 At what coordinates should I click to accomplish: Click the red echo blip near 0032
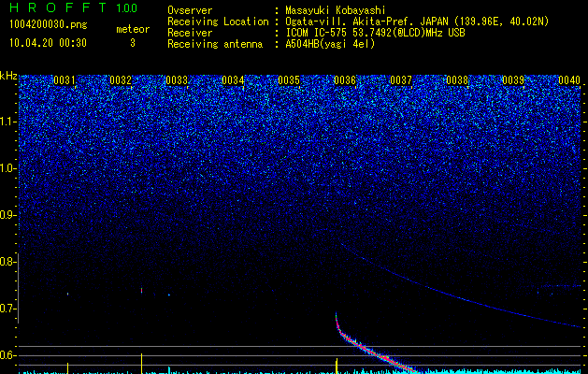tap(141, 290)
